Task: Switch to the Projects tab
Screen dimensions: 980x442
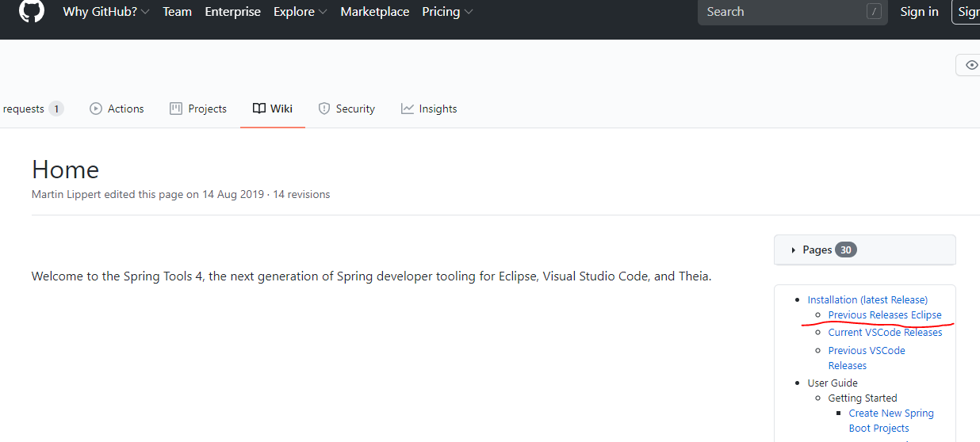Action: coord(198,109)
